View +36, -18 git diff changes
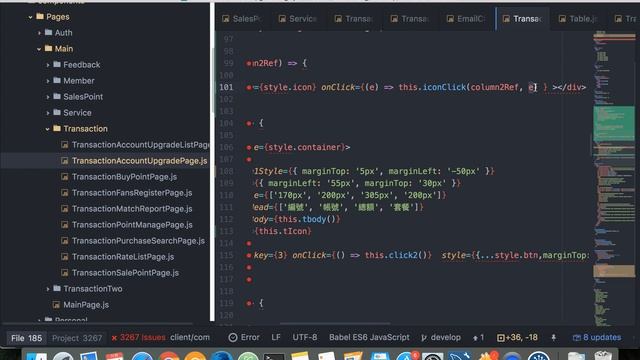The width and height of the screenshot is (640, 360). coord(517,338)
